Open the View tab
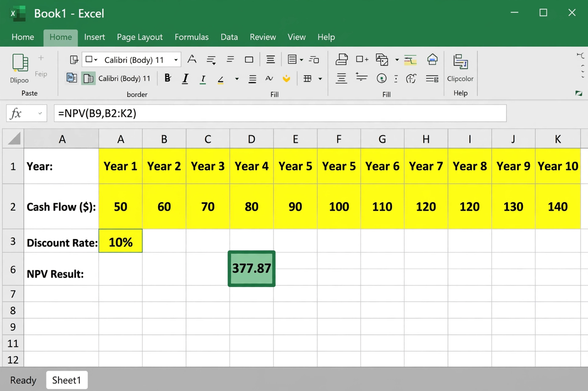The width and height of the screenshot is (588, 391). pos(296,37)
